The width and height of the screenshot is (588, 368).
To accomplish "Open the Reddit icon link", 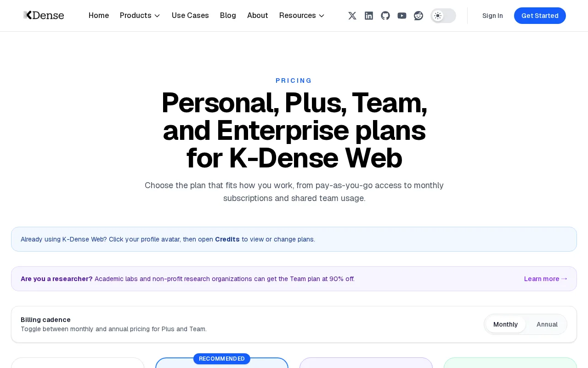I will pyautogui.click(x=418, y=16).
